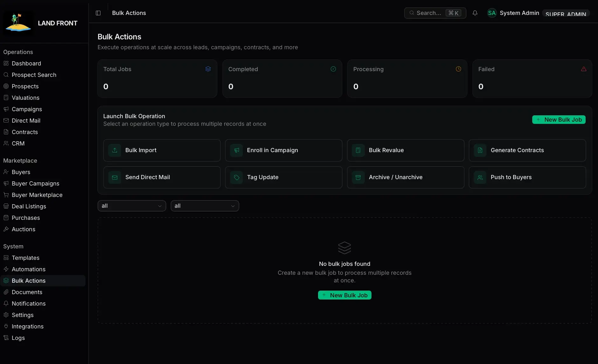598x364 pixels.
Task: Click the Search field in header
Action: pyautogui.click(x=435, y=13)
